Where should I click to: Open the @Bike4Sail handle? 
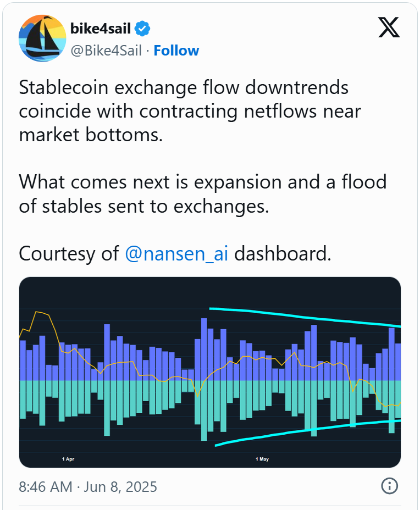tap(106, 51)
